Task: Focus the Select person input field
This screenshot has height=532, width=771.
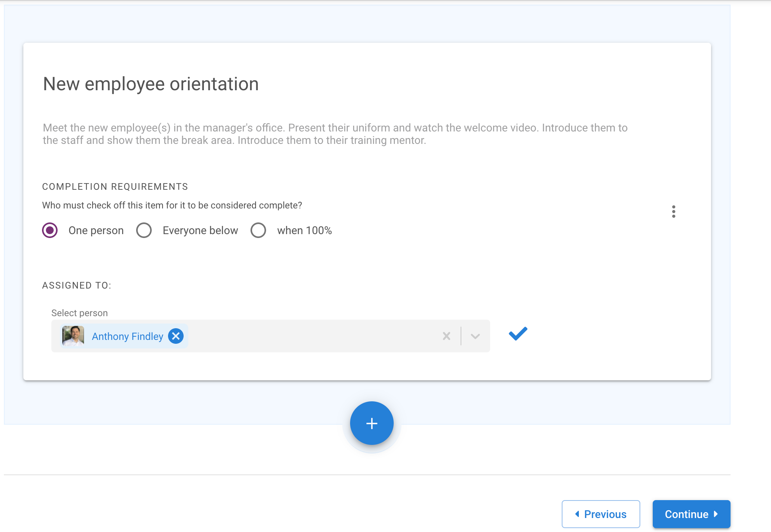Action: pyautogui.click(x=270, y=336)
